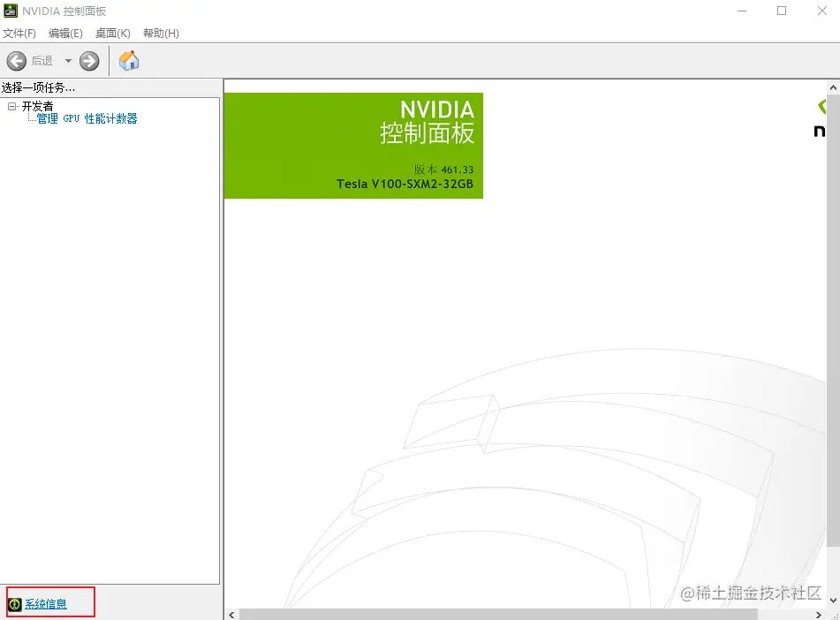Open the 编辑(E) menu

coord(65,34)
